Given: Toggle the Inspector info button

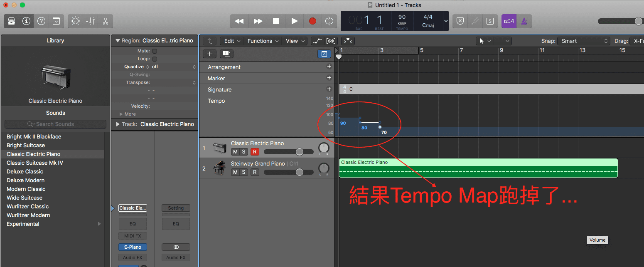Looking at the screenshot, I should point(26,21).
